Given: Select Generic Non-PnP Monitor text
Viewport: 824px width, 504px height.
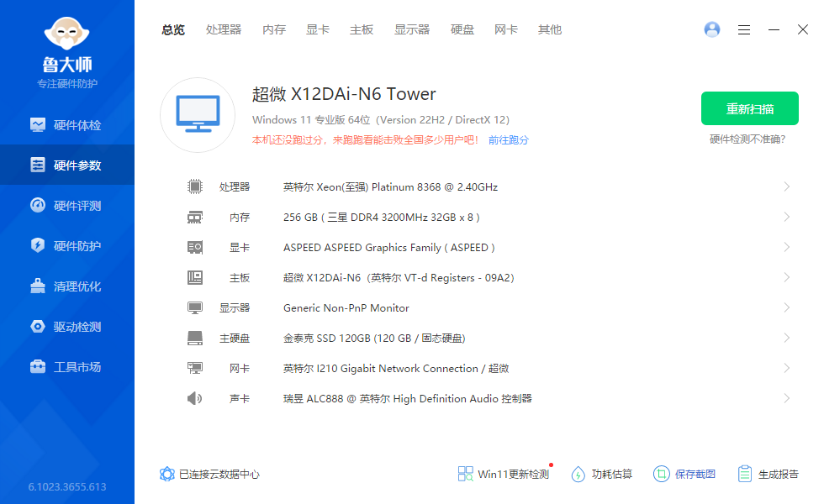Looking at the screenshot, I should click(346, 308).
